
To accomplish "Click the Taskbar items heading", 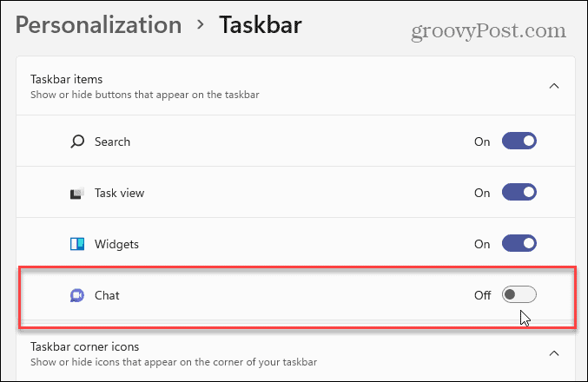I will point(66,80).
